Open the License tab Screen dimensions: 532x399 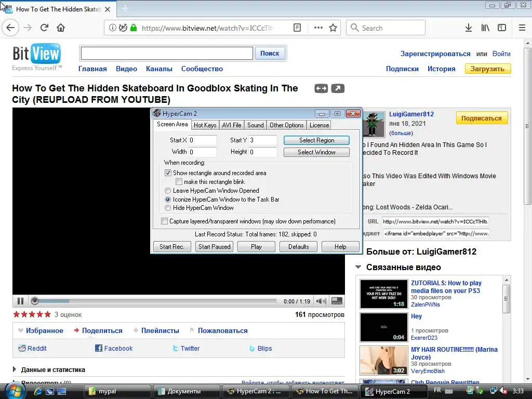coord(320,125)
